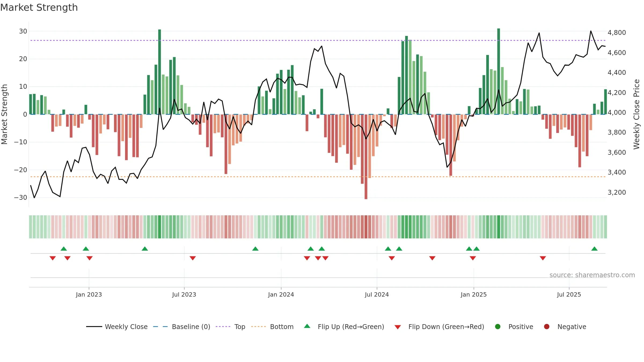Image resolution: width=644 pixels, height=362 pixels.
Task: Click the orange dotted Bottom sample in legend
Action: pyautogui.click(x=259, y=327)
